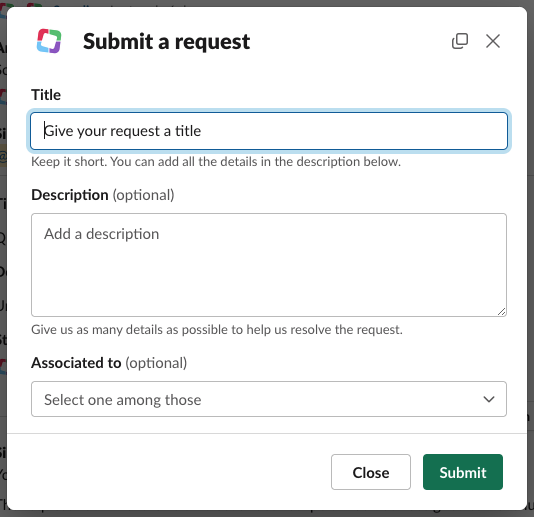Click the Title field label
This screenshot has width=534, height=517.
click(46, 95)
